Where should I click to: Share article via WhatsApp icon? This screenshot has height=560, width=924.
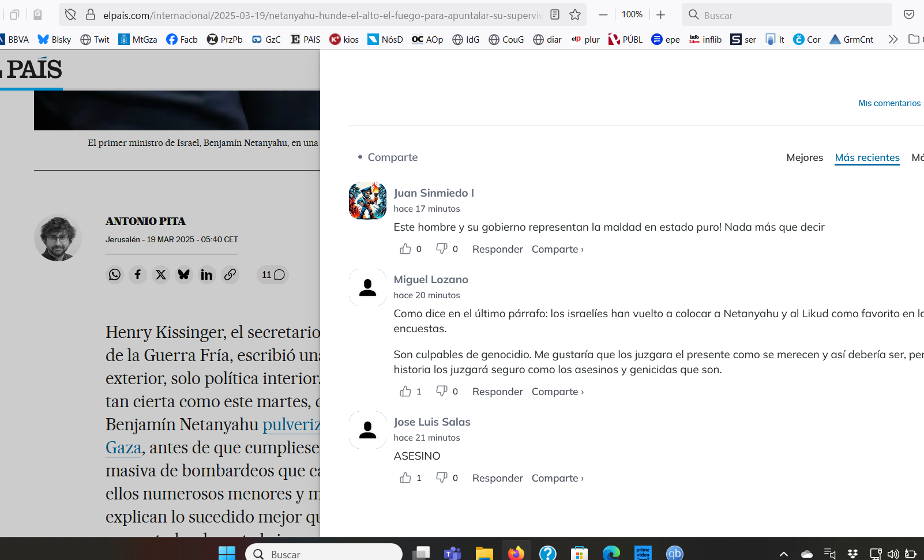(x=115, y=275)
